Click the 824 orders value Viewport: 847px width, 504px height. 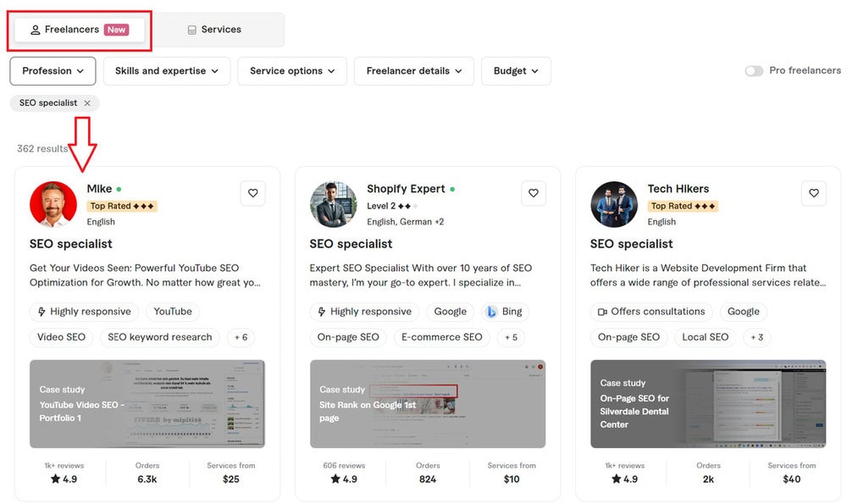click(x=427, y=479)
